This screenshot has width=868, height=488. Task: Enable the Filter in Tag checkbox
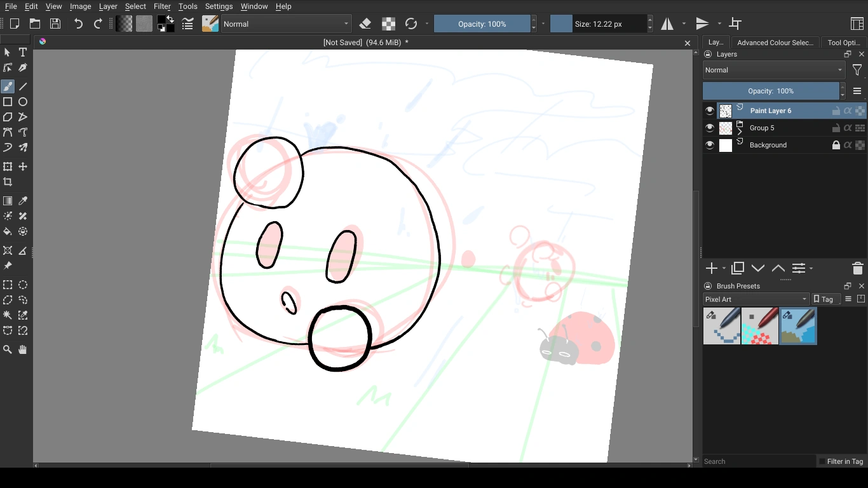(822, 461)
